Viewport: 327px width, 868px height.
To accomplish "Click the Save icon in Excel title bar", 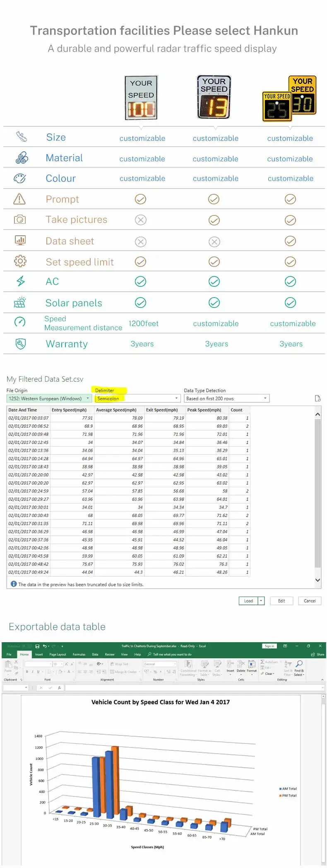I will point(37,646).
